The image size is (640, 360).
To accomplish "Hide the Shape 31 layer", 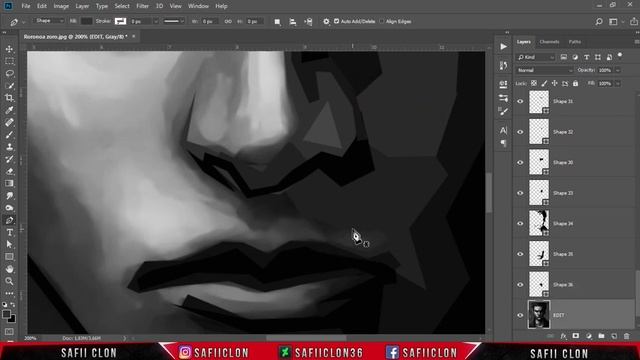I will (x=520, y=102).
